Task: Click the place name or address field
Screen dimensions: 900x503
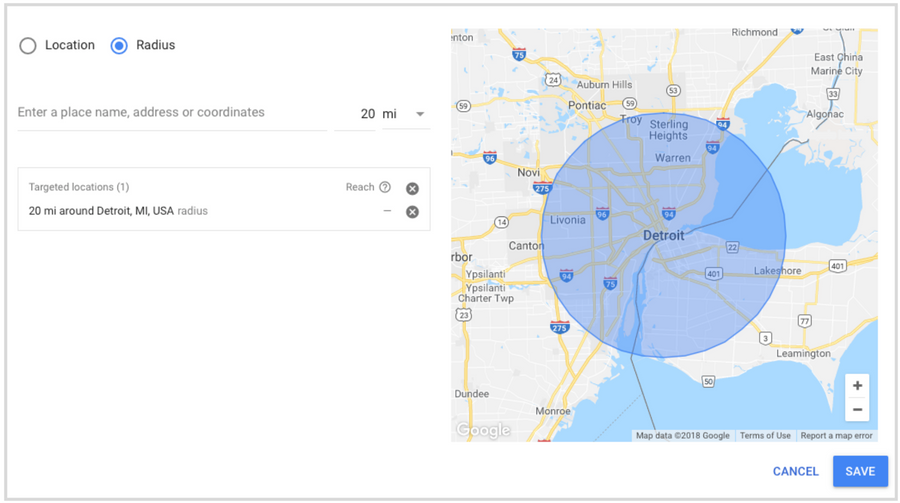Action: click(x=170, y=113)
